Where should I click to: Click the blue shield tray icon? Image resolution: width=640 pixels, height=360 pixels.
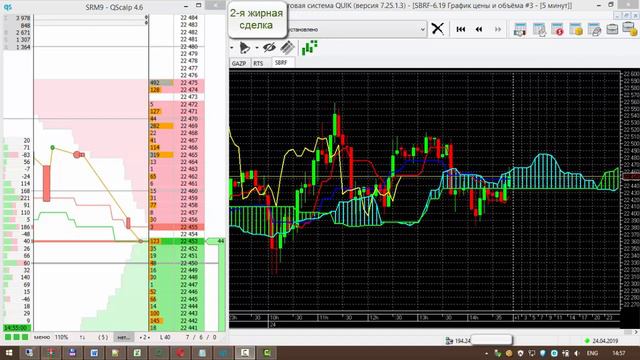pos(542,353)
